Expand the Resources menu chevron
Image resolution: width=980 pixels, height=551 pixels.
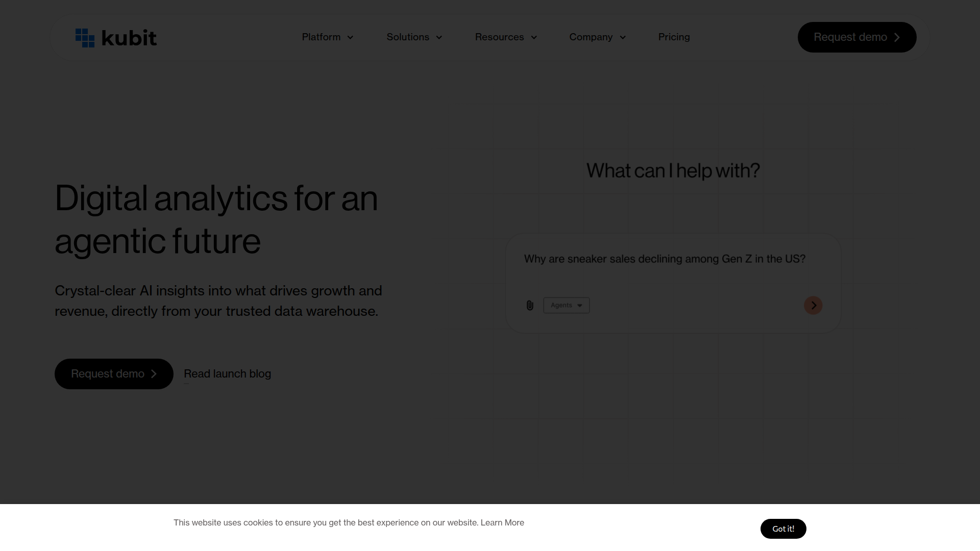pos(534,37)
